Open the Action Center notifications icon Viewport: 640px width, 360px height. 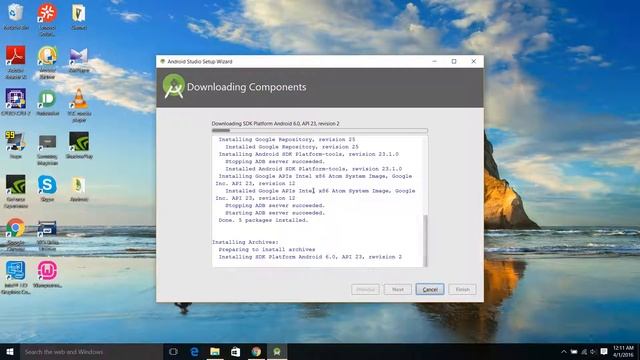[604, 351]
